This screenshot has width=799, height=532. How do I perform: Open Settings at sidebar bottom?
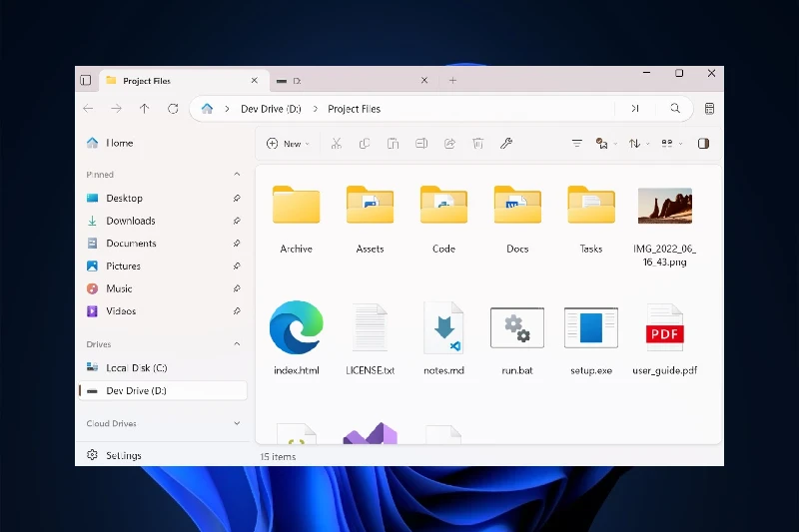163,455
